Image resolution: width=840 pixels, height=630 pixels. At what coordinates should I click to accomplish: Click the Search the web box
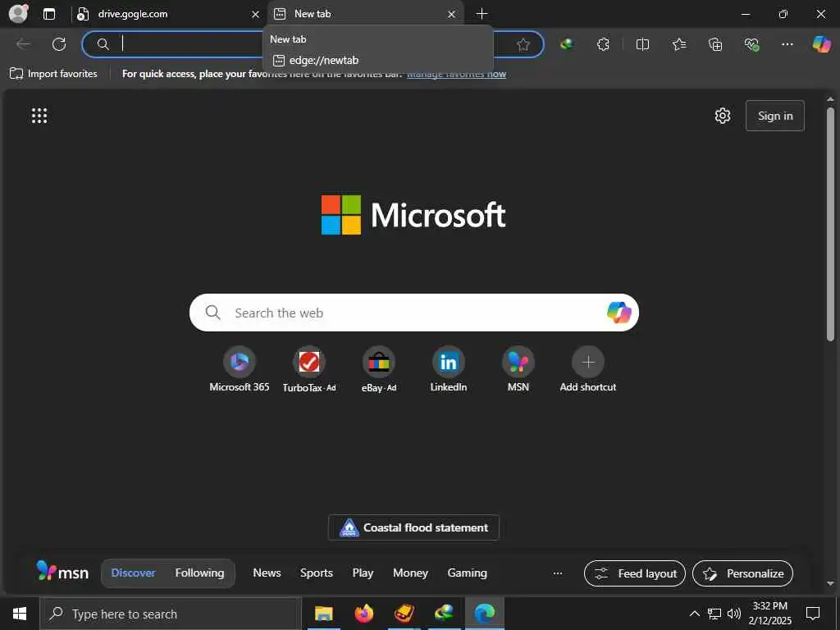413,313
